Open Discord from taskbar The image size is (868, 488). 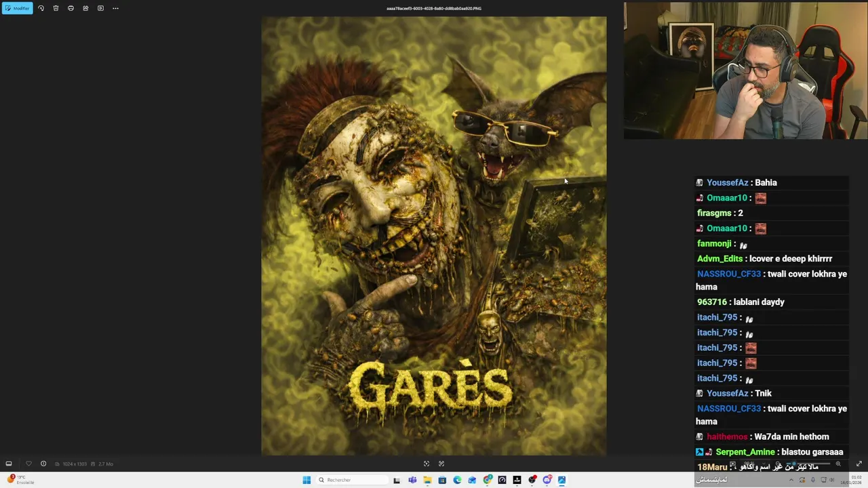coord(547,480)
